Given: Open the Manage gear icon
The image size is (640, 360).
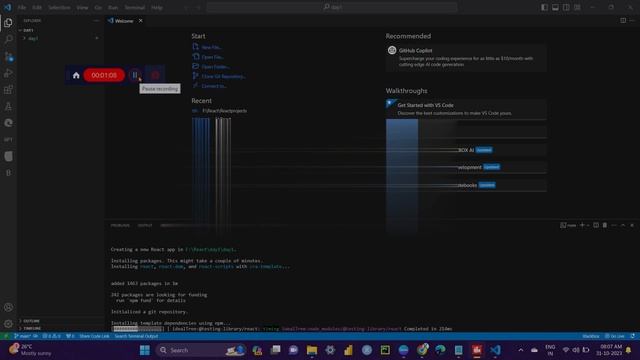Looking at the screenshot, I should coord(8,324).
